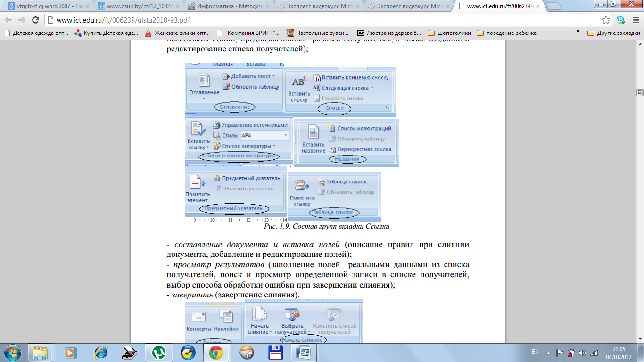Screen dimensions: 644x362
Task: Open a new browser tab
Action: coord(554,6)
